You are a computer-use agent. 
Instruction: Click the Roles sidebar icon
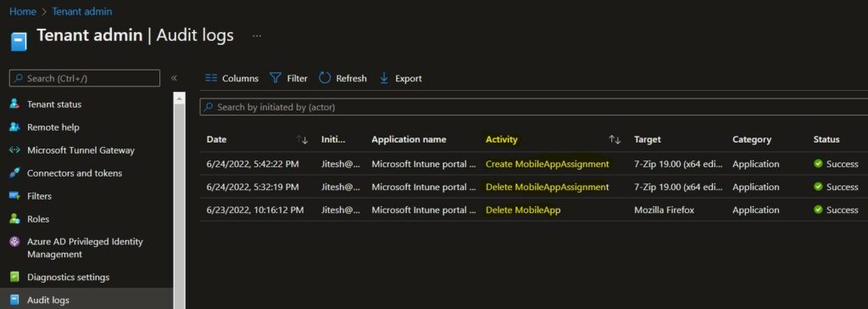15,219
